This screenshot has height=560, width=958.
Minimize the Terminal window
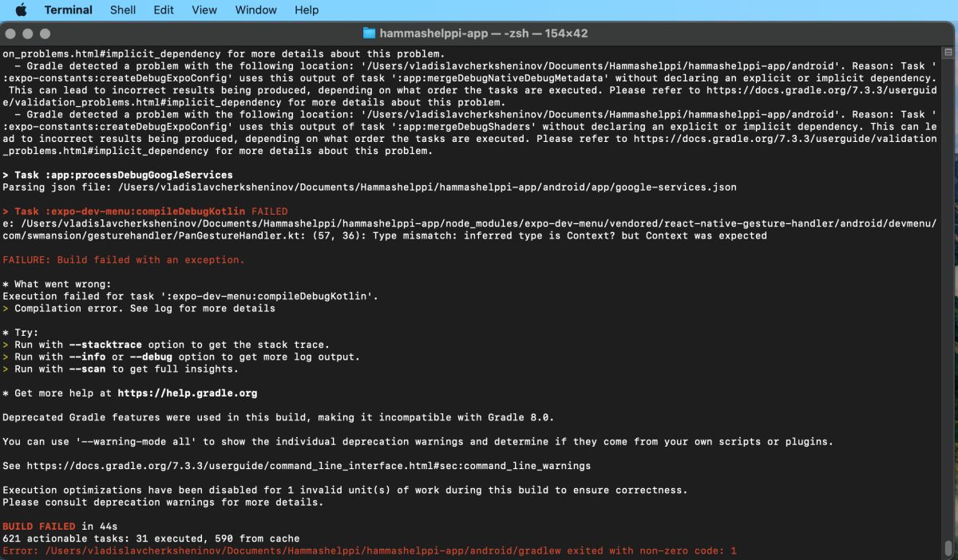pyautogui.click(x=29, y=34)
